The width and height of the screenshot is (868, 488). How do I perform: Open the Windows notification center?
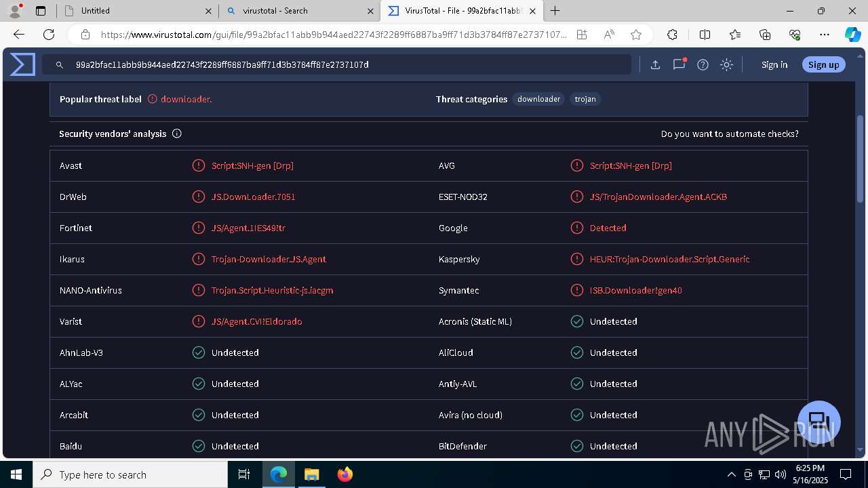[x=846, y=474]
